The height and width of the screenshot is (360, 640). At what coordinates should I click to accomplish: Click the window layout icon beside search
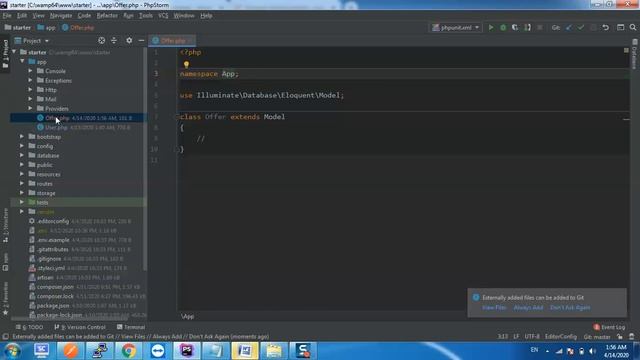click(x=620, y=27)
